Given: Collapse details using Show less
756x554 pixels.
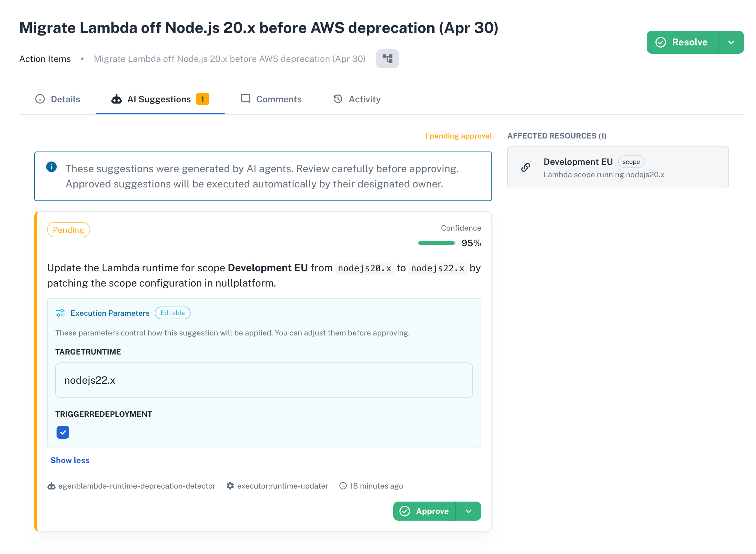Looking at the screenshot, I should pos(70,460).
